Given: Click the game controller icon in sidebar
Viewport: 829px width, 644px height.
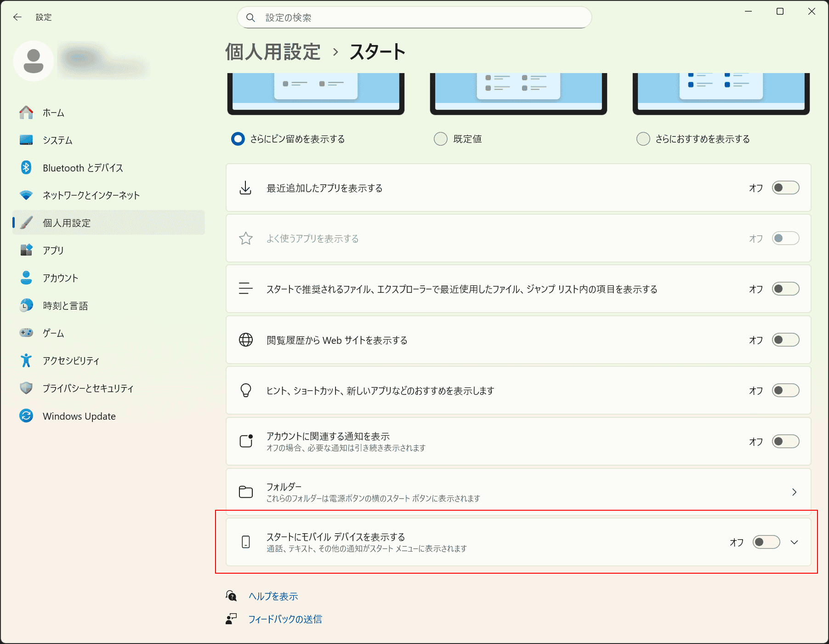Looking at the screenshot, I should 26,333.
